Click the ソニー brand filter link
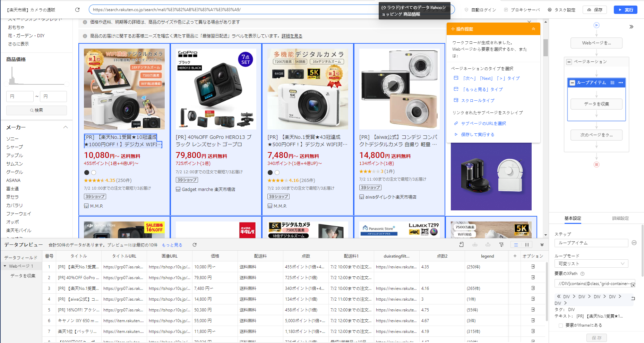 coord(12,139)
